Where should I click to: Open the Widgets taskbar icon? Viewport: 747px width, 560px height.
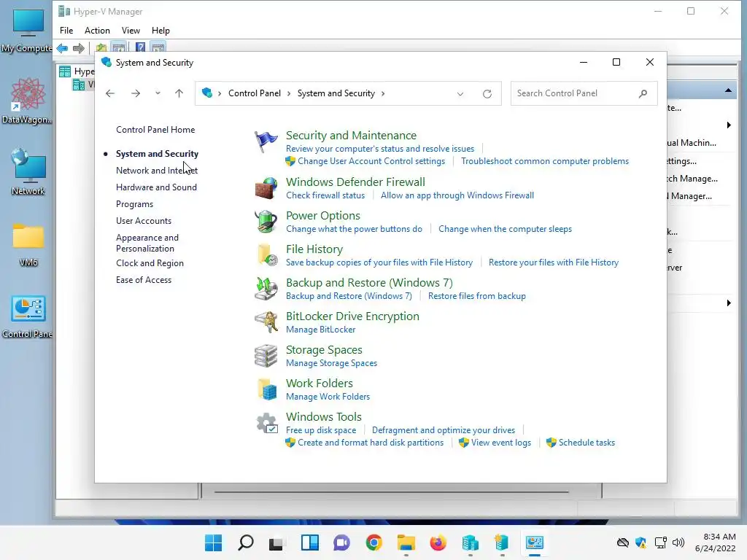pyautogui.click(x=309, y=542)
